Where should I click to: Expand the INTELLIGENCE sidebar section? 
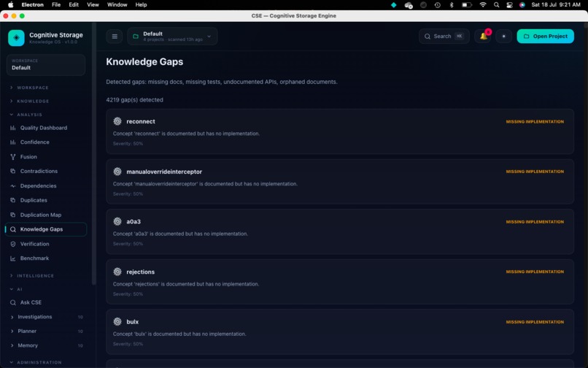(32, 275)
